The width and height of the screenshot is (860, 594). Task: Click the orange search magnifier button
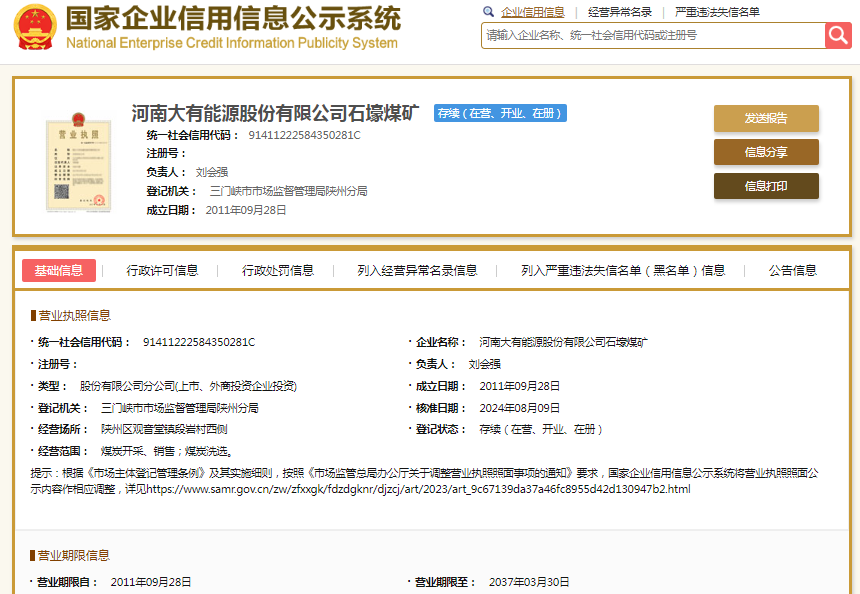pyautogui.click(x=838, y=35)
